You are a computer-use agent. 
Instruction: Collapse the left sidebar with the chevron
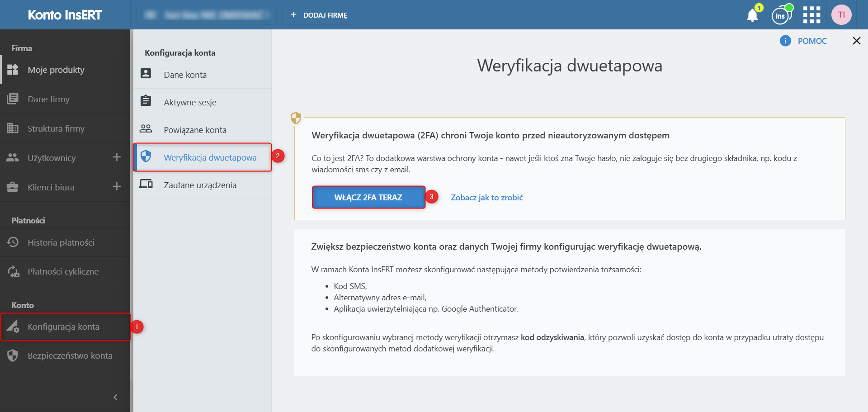(x=115, y=397)
